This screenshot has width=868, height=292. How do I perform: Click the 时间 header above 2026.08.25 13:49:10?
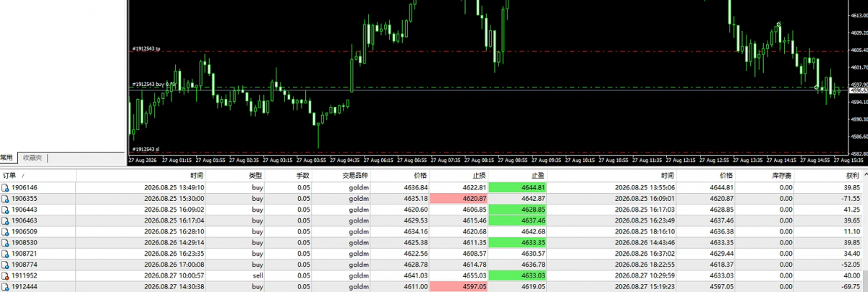pos(142,175)
